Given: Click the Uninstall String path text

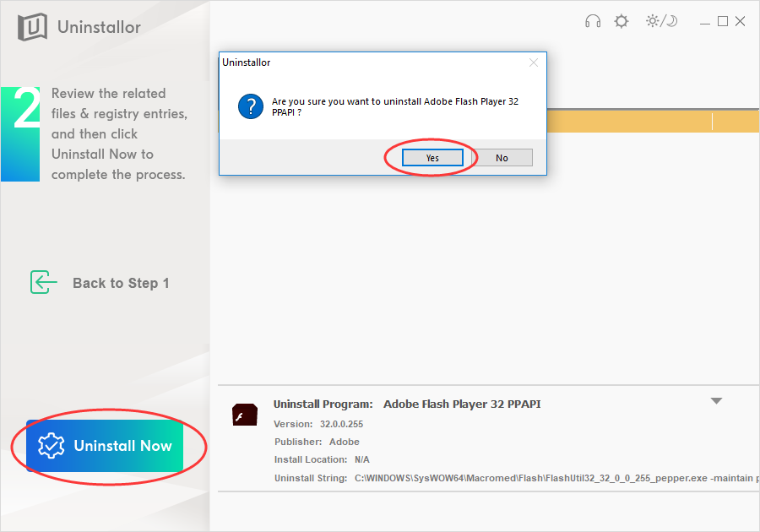Looking at the screenshot, I should tap(557, 478).
